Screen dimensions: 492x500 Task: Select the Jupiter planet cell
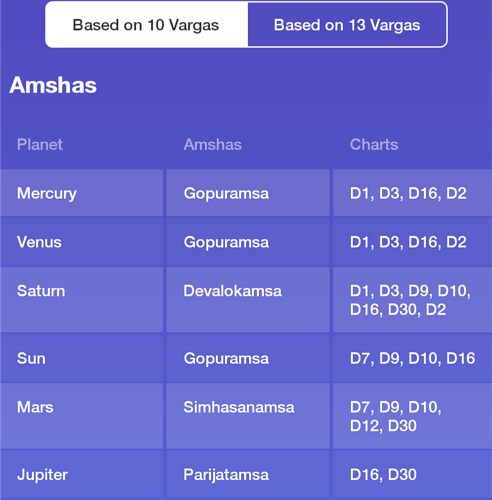82,474
